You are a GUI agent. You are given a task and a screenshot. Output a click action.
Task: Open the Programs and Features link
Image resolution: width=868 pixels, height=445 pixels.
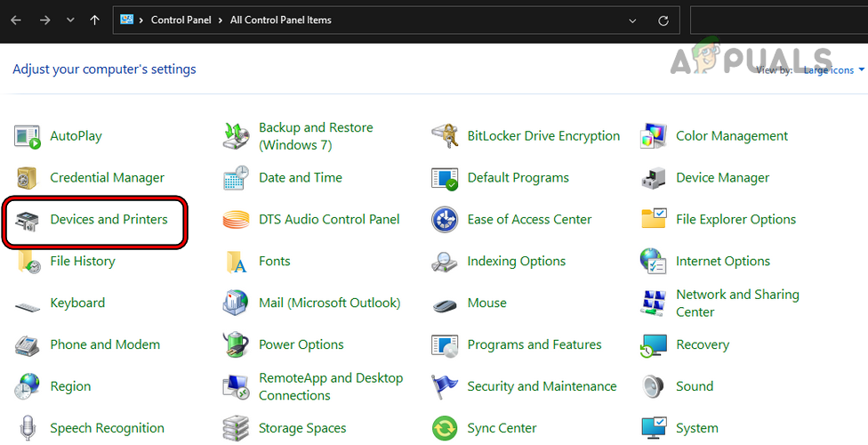[x=534, y=344]
